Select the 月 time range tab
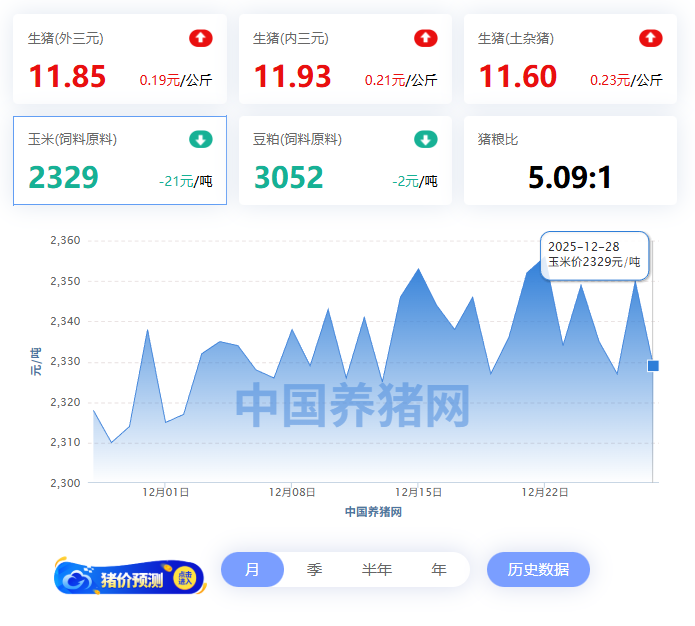The height and width of the screenshot is (626, 695). (252, 569)
